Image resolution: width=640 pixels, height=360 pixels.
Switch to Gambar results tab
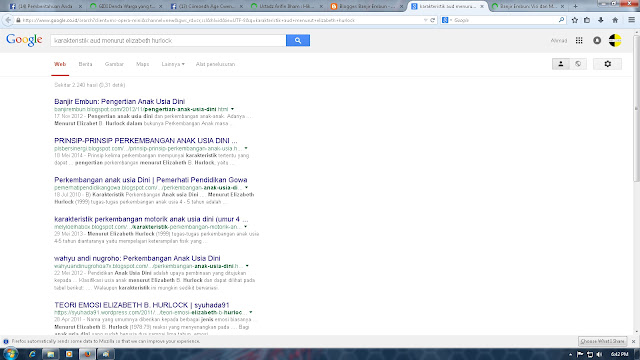pyautogui.click(x=114, y=64)
